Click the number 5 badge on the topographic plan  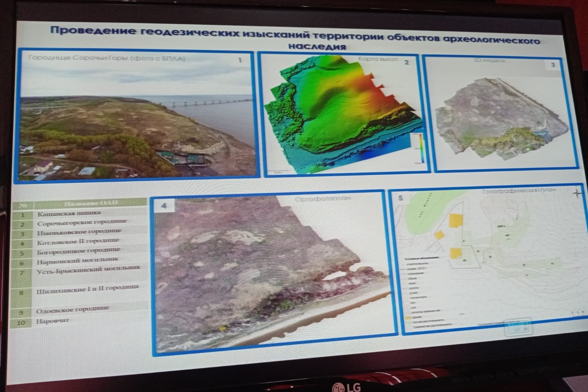(400, 198)
